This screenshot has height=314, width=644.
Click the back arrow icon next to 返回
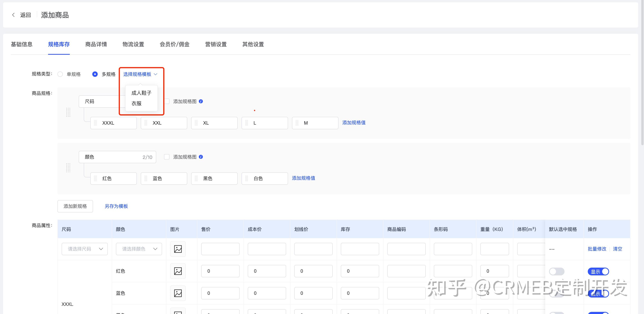[x=13, y=15]
